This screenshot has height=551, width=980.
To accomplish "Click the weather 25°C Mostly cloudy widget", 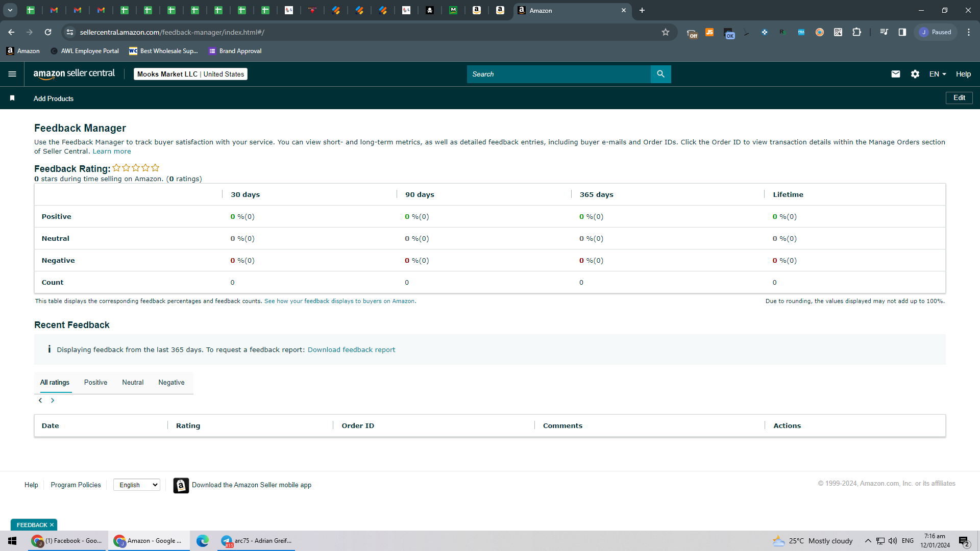I will pyautogui.click(x=812, y=541).
